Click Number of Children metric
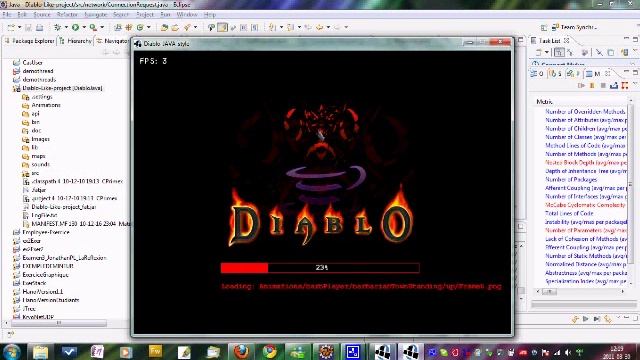This screenshot has width=640, height=360. coord(586,129)
